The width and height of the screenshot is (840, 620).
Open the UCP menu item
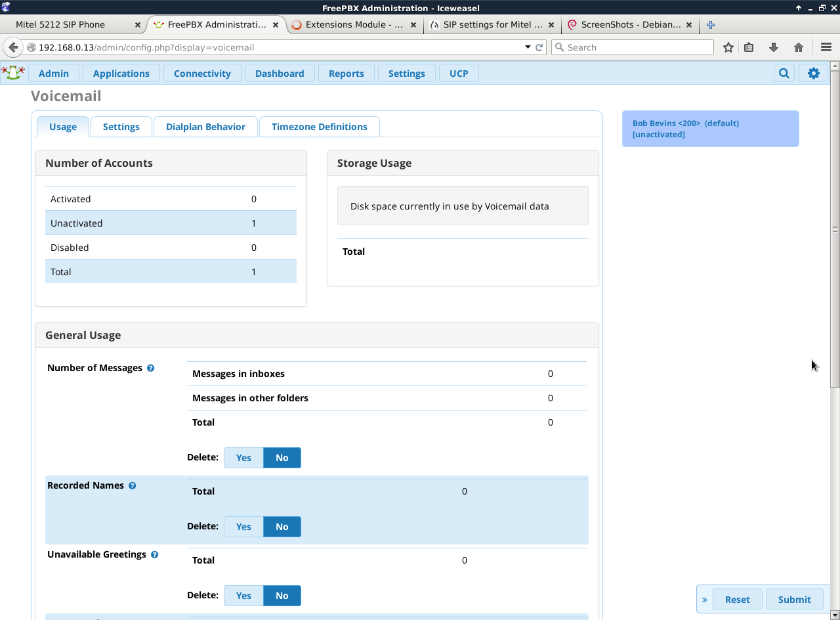[459, 73]
